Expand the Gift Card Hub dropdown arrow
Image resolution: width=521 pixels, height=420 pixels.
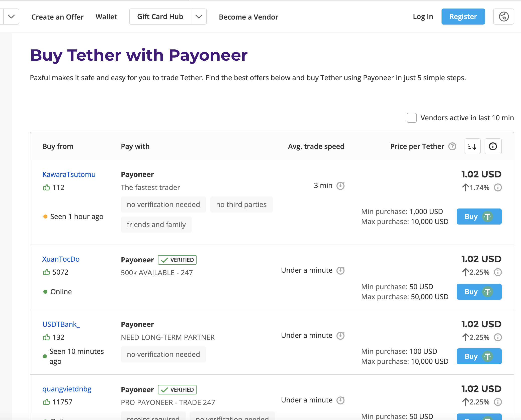tap(199, 17)
